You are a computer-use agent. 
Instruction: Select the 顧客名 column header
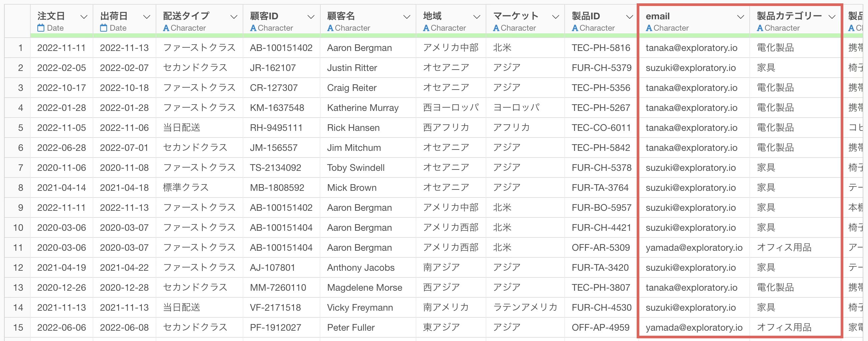point(341,16)
